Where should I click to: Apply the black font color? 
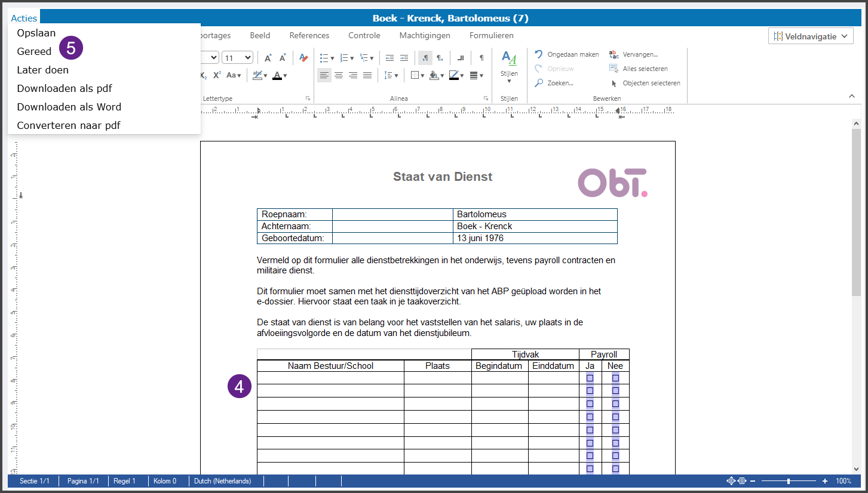[x=277, y=75]
